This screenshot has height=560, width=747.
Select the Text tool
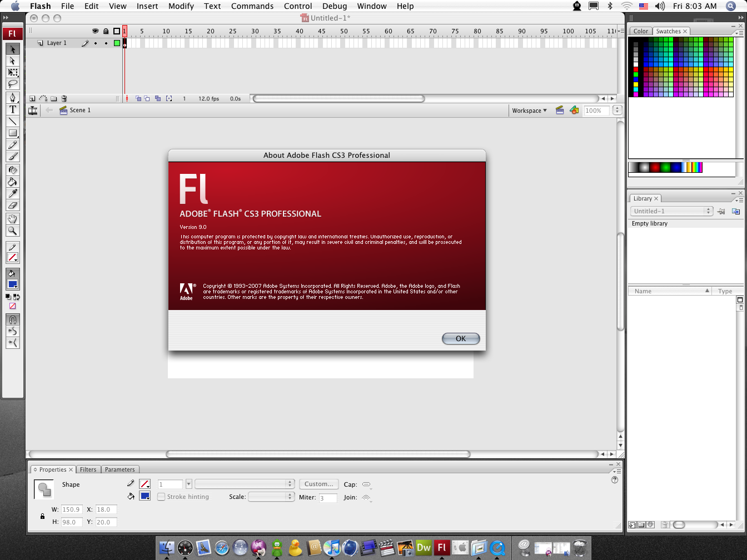(x=12, y=109)
